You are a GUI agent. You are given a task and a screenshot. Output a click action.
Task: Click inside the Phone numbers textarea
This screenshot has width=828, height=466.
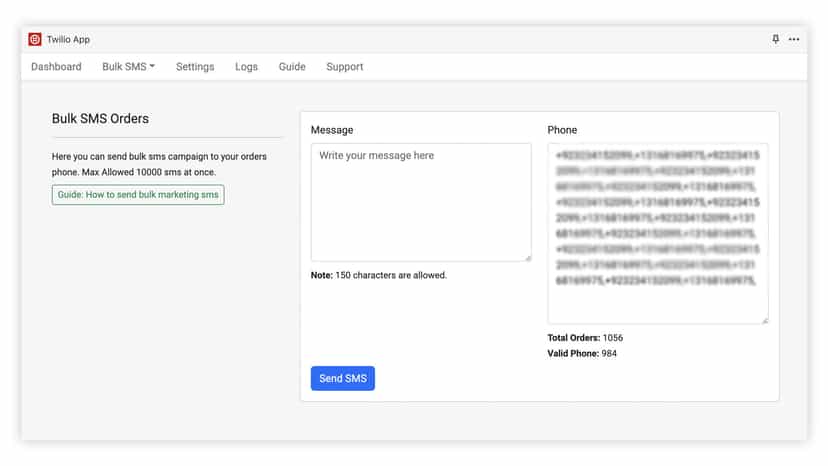click(x=657, y=233)
